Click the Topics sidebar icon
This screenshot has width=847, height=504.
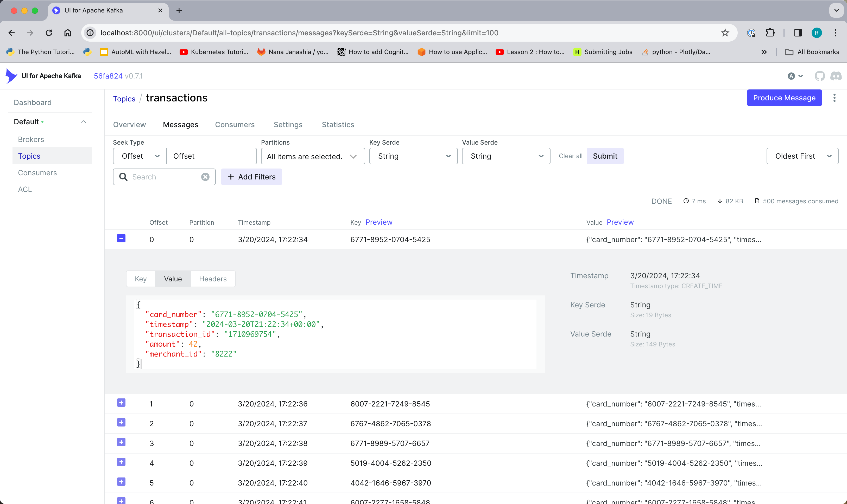coord(29,156)
